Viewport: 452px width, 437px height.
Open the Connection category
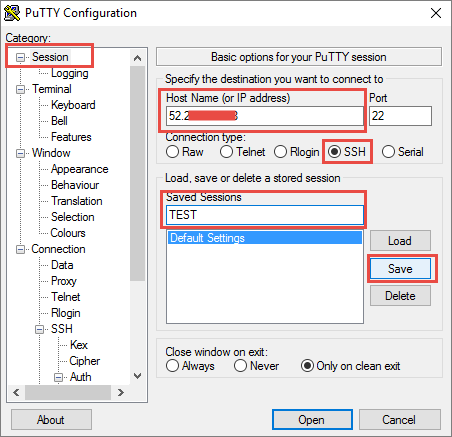click(x=58, y=249)
